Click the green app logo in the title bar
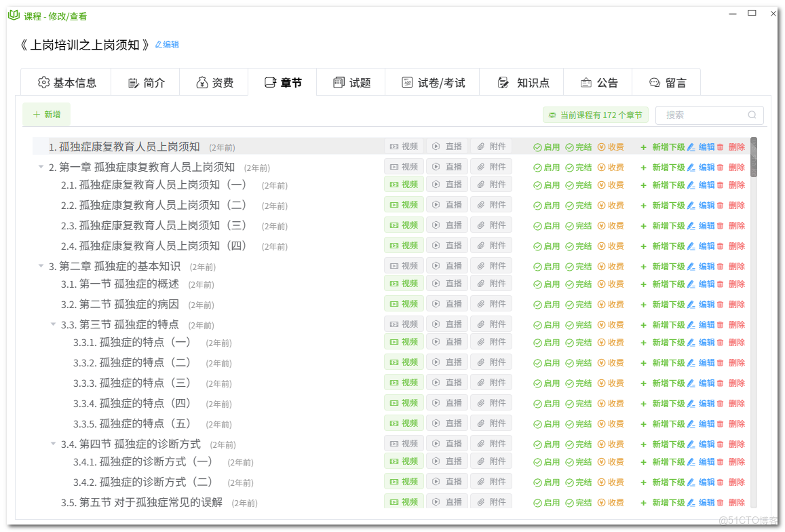The width and height of the screenshot is (785, 532). (14, 15)
